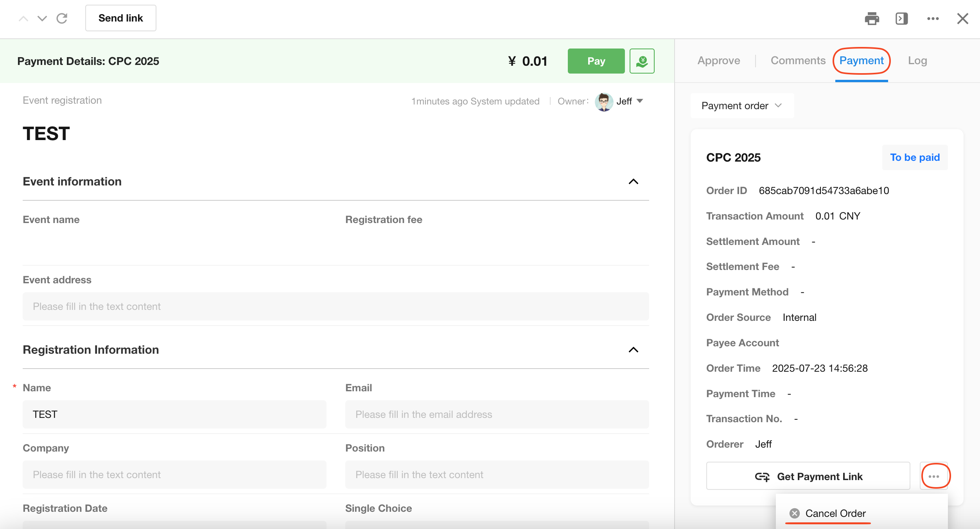980x529 pixels.
Task: Click Get Payment Link button
Action: 808,476
